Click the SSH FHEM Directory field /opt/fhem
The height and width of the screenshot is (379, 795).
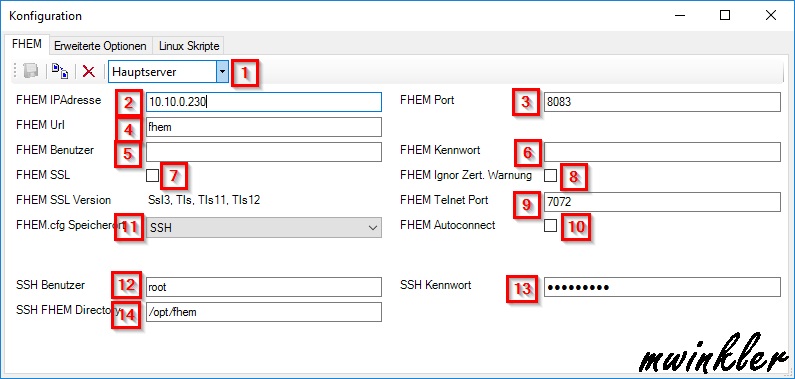pyautogui.click(x=264, y=312)
